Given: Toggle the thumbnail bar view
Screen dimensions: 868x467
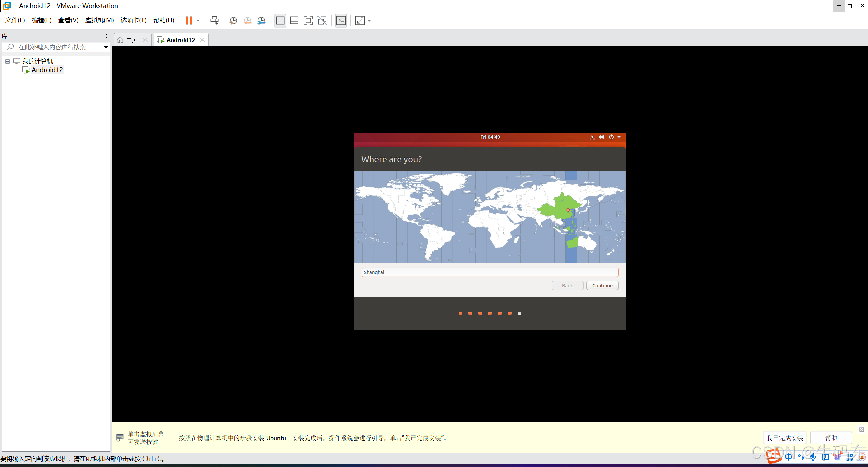Looking at the screenshot, I should 294,20.
